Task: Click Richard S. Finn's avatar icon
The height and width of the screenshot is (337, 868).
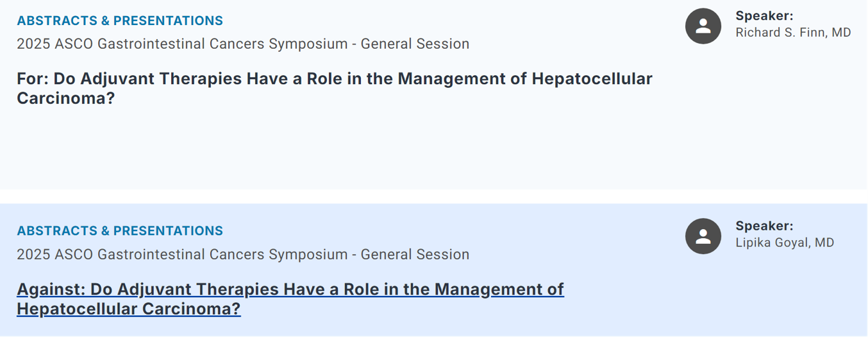Action: click(x=703, y=26)
